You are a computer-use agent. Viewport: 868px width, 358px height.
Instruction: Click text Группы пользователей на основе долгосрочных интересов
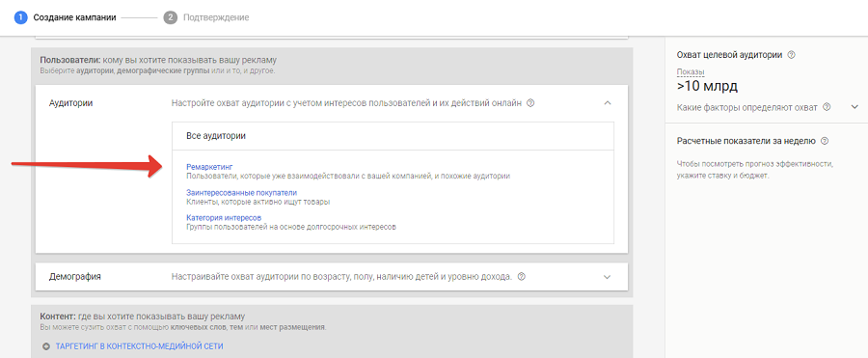pyautogui.click(x=291, y=227)
